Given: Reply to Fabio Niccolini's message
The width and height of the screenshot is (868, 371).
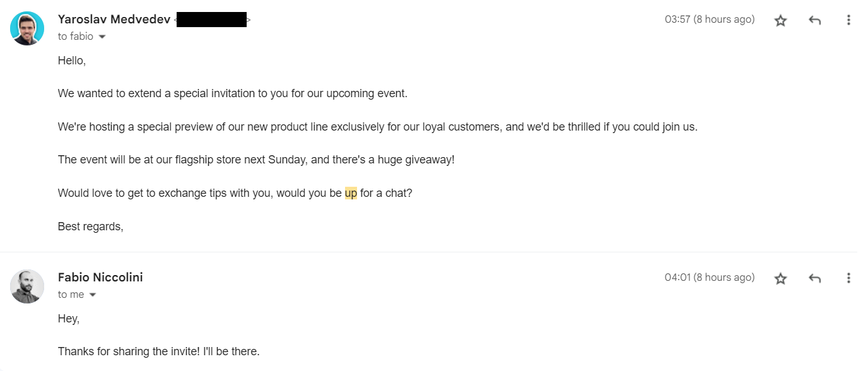Looking at the screenshot, I should pyautogui.click(x=814, y=278).
